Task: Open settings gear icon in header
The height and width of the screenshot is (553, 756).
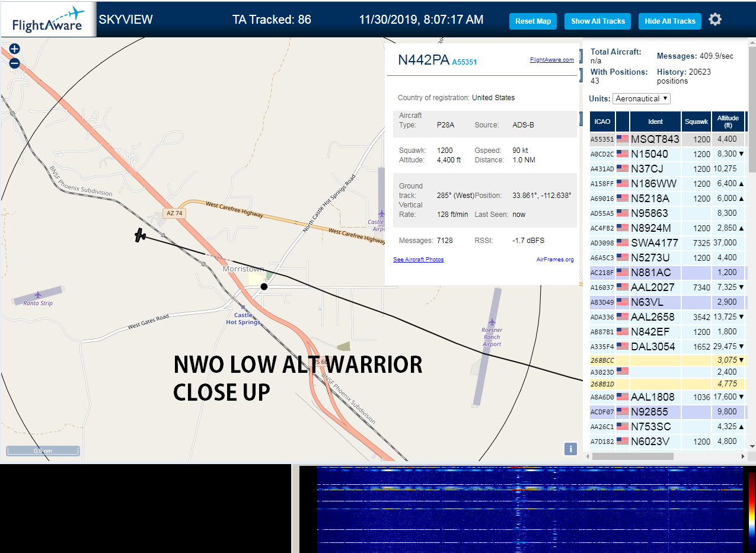Action: pyautogui.click(x=715, y=20)
